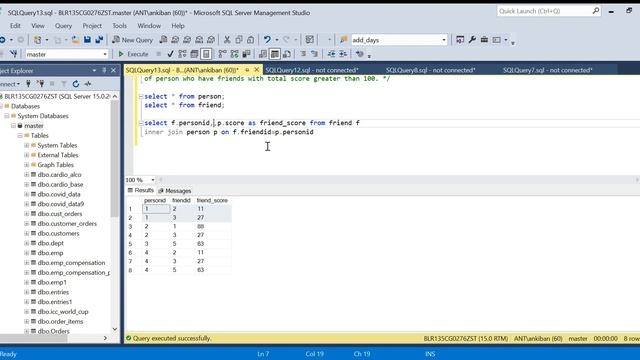Click the Object Explorer filter icon
This screenshot has width=640, height=360.
[64, 84]
